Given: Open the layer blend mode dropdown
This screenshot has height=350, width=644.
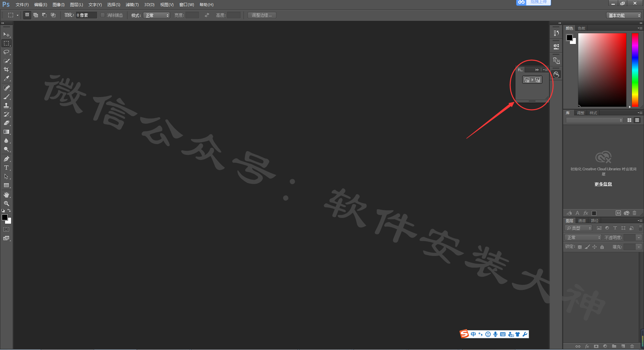Looking at the screenshot, I should [x=583, y=237].
